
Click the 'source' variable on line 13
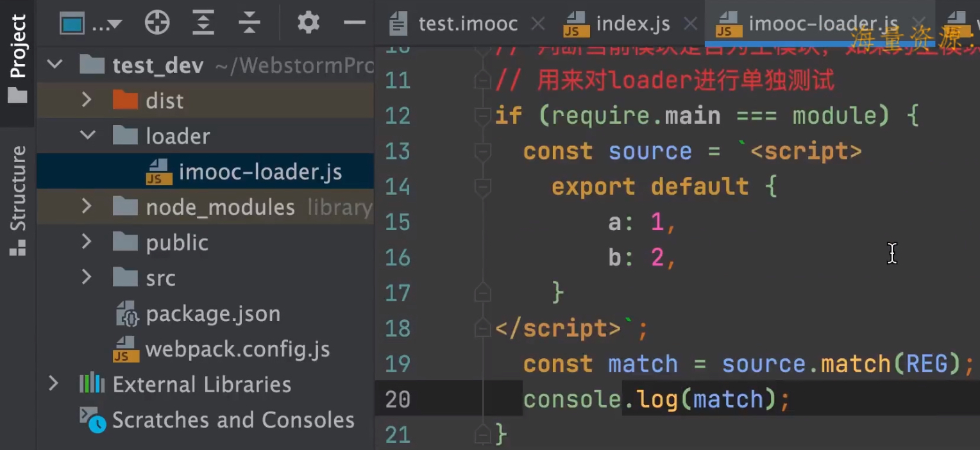coord(650,151)
